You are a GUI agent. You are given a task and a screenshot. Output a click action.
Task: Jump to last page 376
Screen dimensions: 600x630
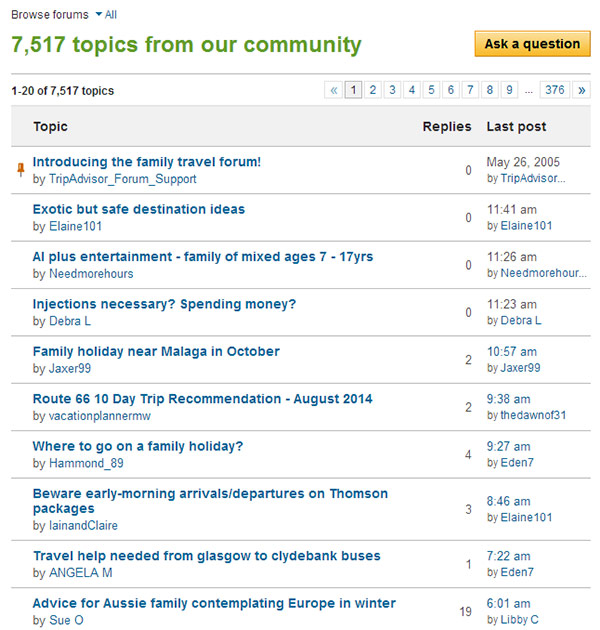[x=555, y=90]
